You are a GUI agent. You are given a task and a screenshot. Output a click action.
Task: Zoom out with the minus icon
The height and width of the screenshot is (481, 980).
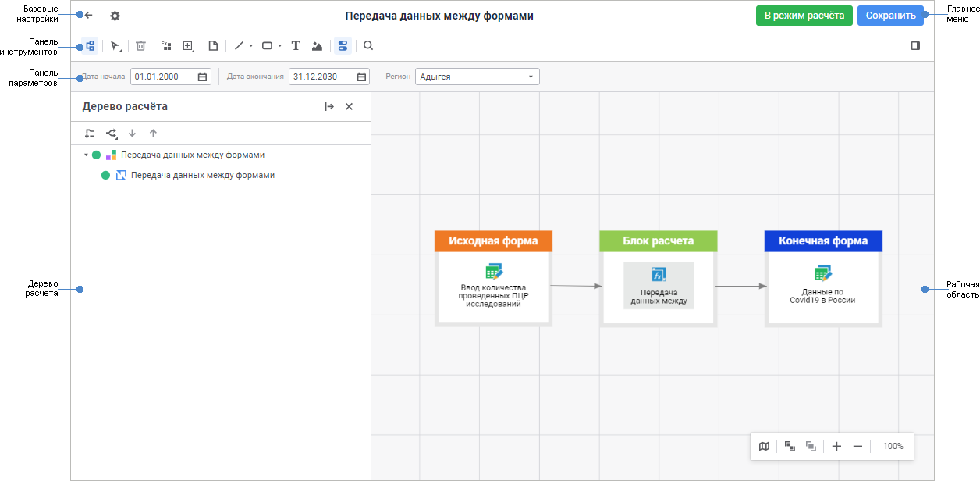857,446
